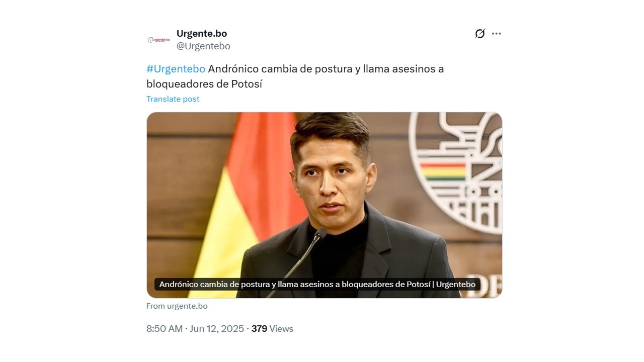Open the three-dot more options menu

coord(497,34)
